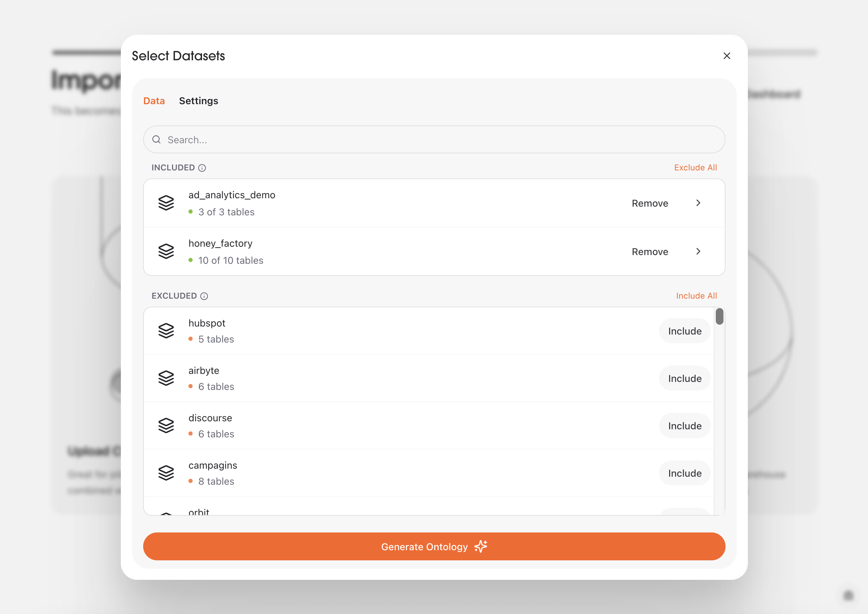The width and height of the screenshot is (868, 614).
Task: Expand the honey_factory dataset details chevron
Action: pos(698,251)
